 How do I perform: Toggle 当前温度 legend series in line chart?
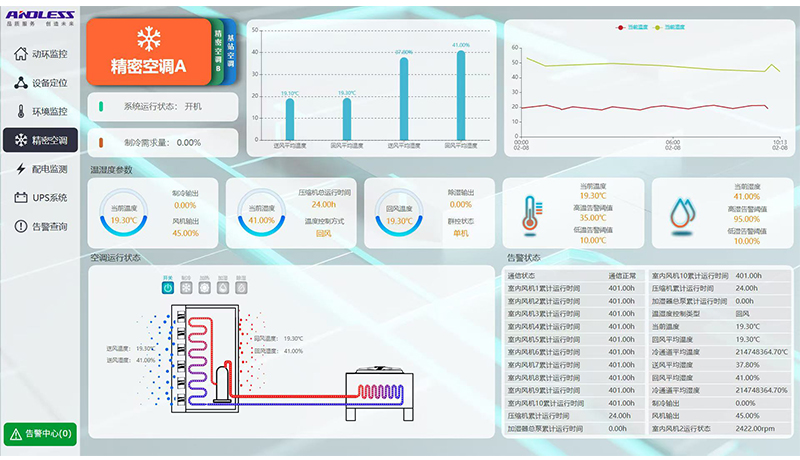pos(631,27)
